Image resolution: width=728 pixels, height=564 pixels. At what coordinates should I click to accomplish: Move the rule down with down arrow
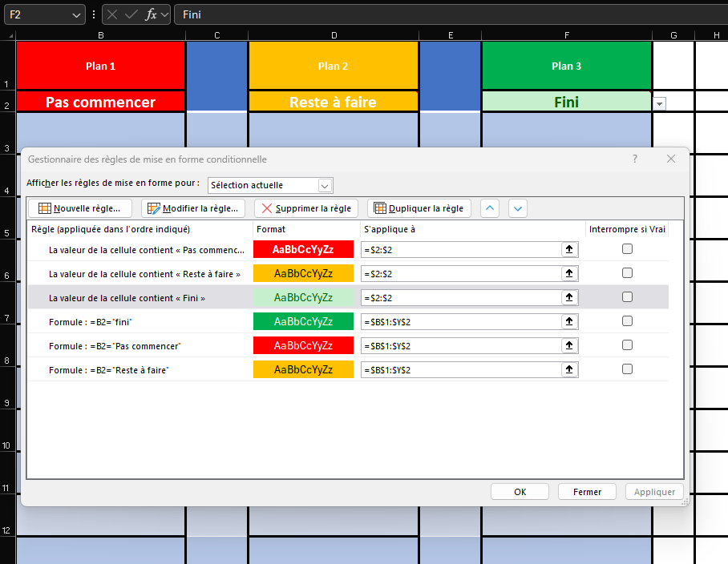518,208
